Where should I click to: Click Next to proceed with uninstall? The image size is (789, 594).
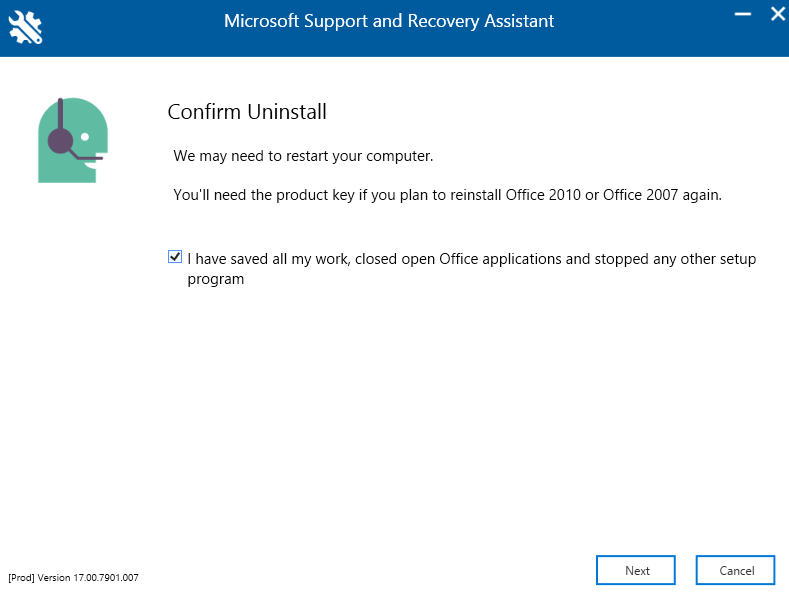636,570
